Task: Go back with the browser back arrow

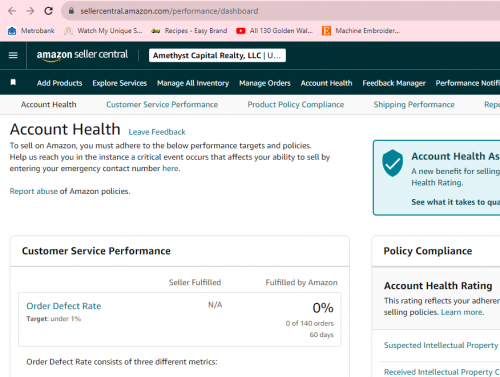Action: pyautogui.click(x=12, y=11)
